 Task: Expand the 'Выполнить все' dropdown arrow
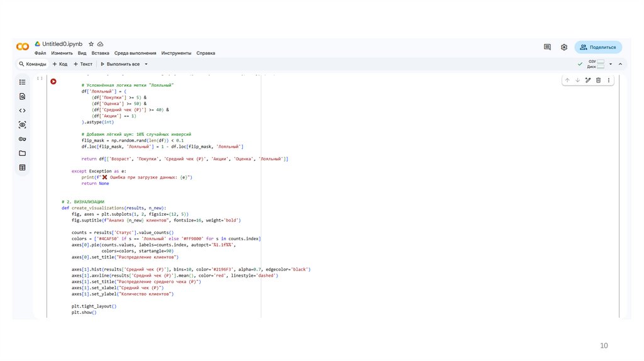point(147,64)
